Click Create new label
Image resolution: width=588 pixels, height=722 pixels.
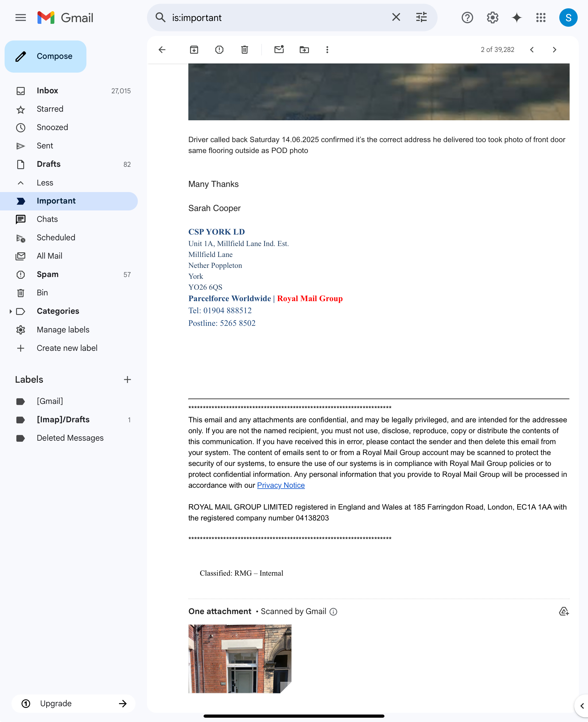coord(69,348)
